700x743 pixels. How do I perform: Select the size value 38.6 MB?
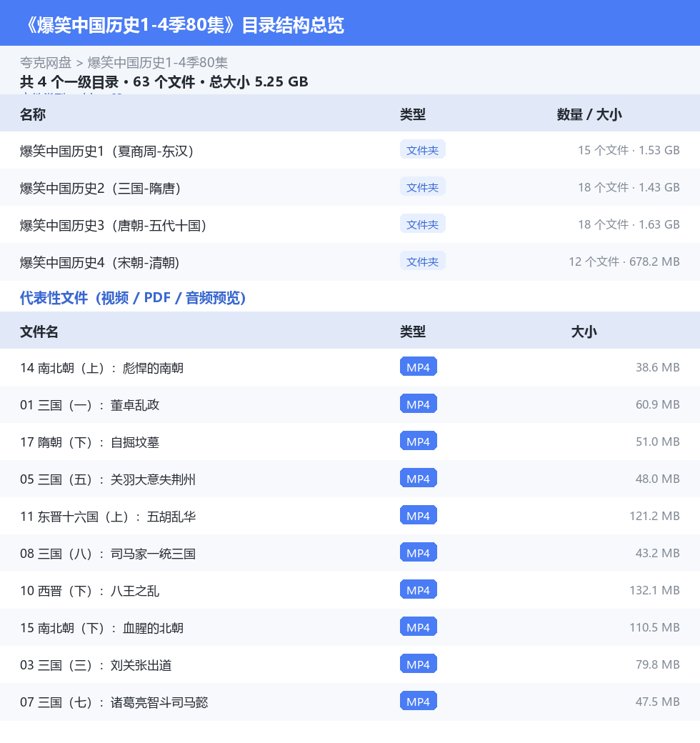[657, 367]
